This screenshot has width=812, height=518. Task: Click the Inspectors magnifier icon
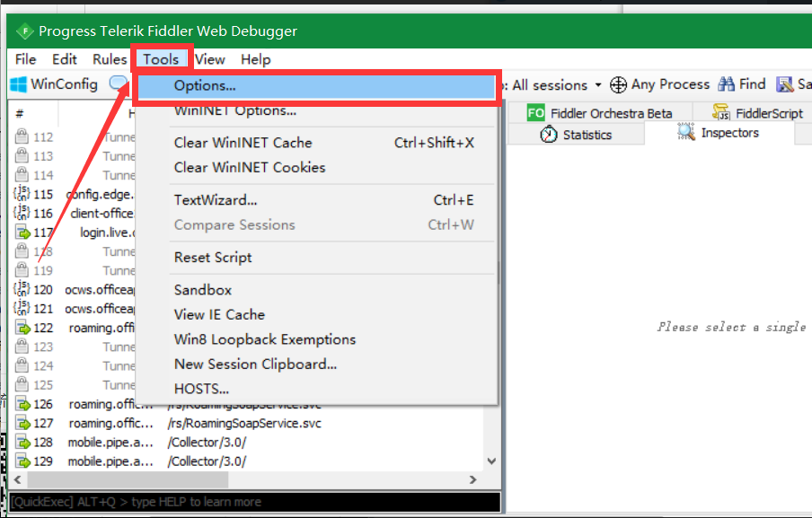[686, 133]
